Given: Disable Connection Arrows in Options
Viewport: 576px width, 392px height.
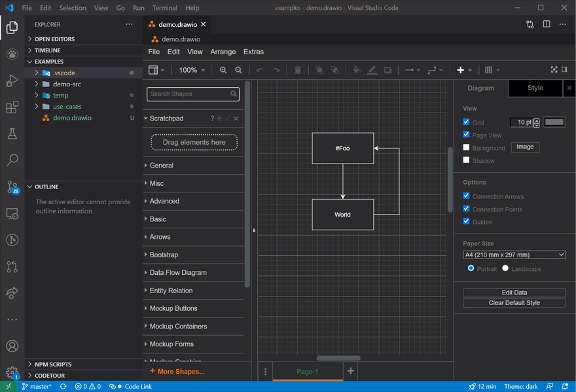Looking at the screenshot, I should pos(467,195).
